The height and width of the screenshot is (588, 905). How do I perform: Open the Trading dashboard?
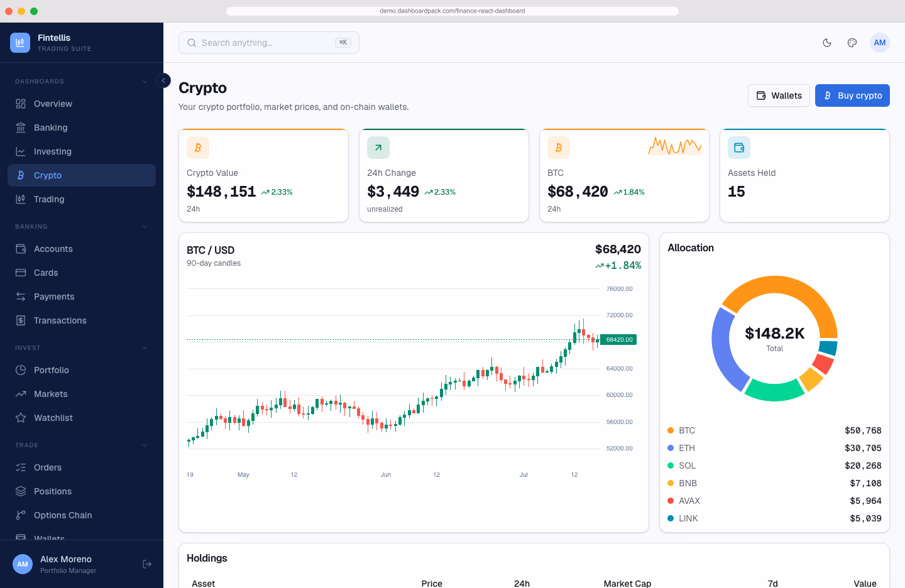[82, 199]
